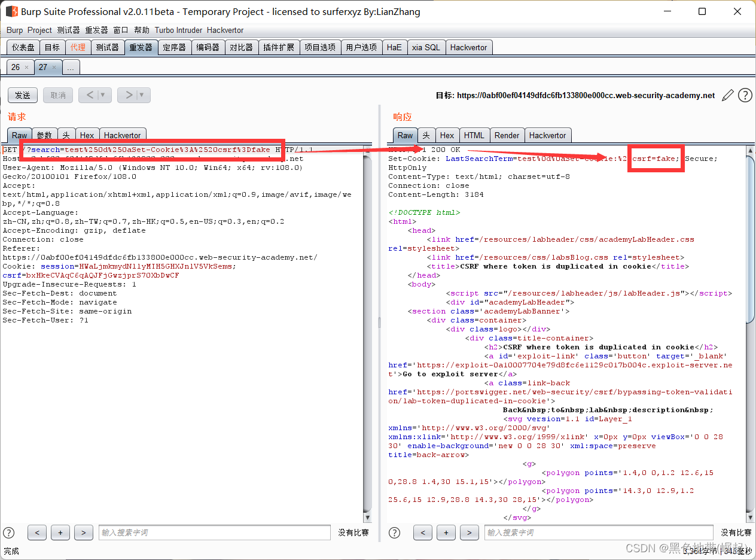Switch to the 编码器 tab

click(208, 47)
